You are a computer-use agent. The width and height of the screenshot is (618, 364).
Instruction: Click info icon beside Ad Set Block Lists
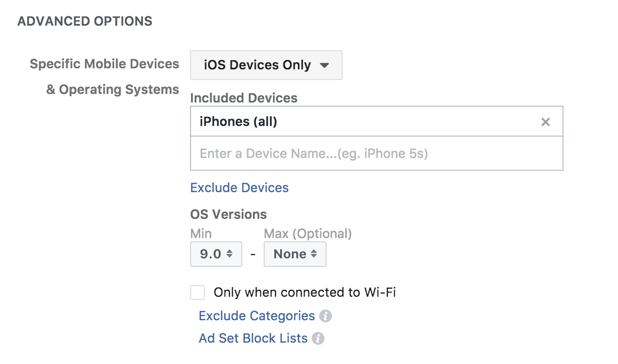(318, 338)
